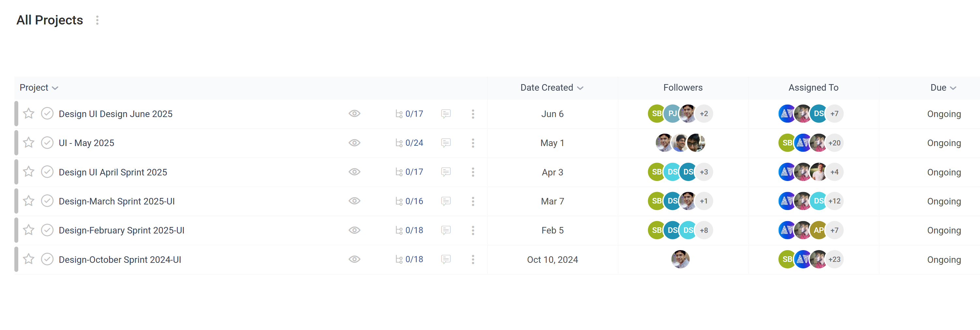The width and height of the screenshot is (980, 330).
Task: Open the All Projects options menu
Action: 97,20
